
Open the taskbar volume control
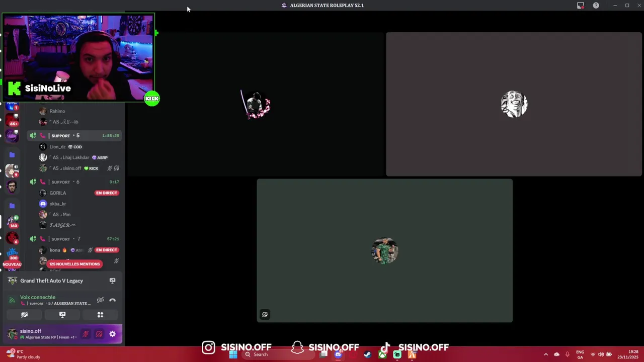click(601, 354)
